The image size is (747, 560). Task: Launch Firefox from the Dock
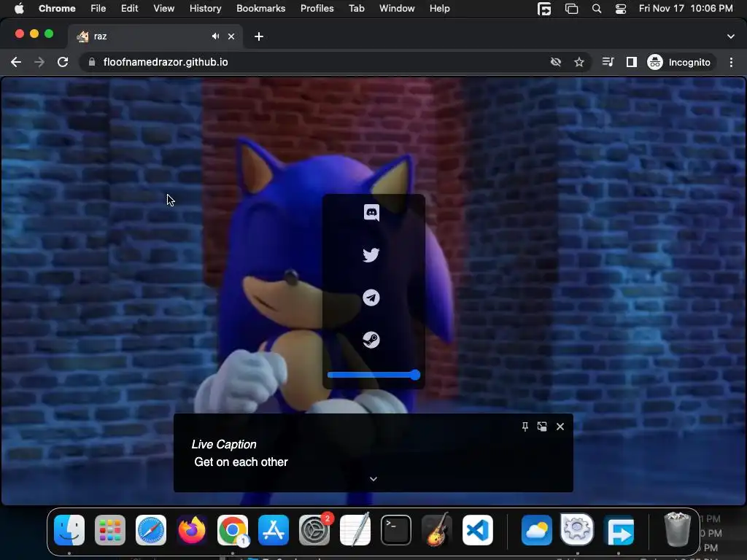[192, 530]
